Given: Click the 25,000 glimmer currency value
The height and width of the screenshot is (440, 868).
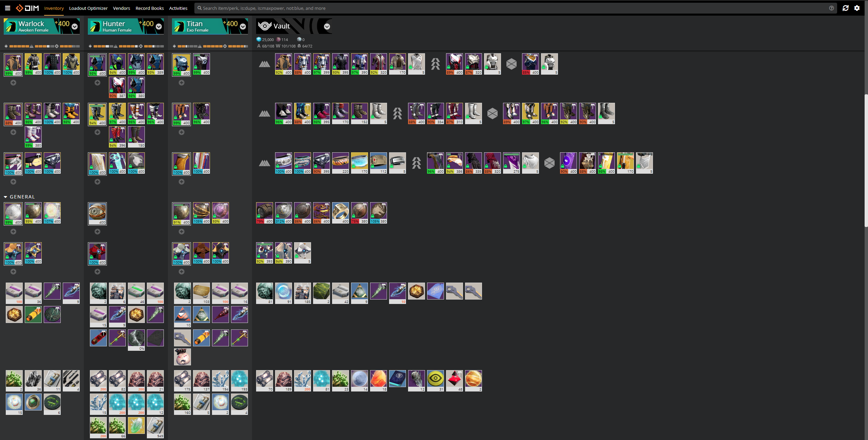Looking at the screenshot, I should coord(268,40).
